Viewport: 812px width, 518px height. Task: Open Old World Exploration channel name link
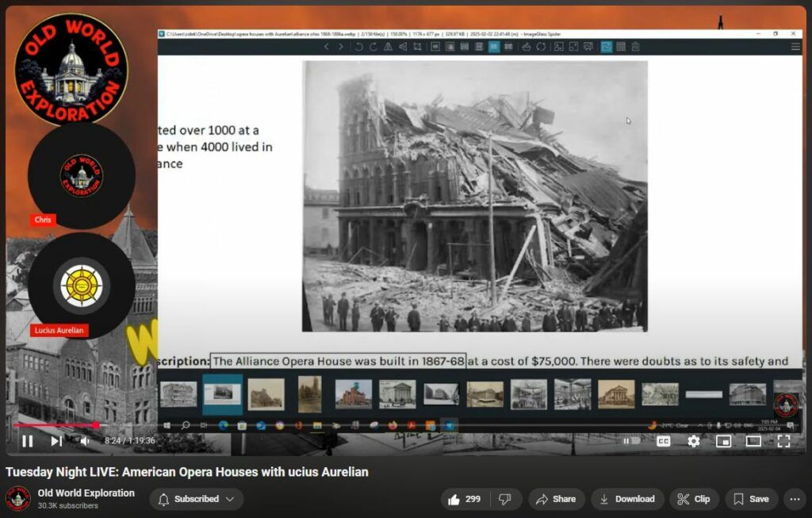tap(86, 493)
